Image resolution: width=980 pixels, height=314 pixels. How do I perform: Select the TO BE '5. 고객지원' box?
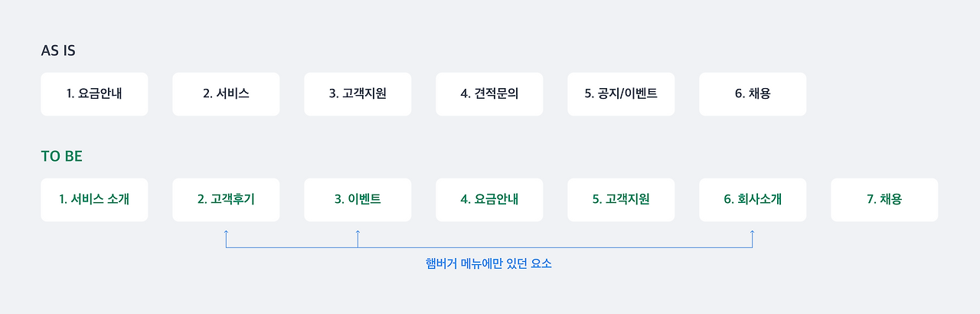[621, 200]
